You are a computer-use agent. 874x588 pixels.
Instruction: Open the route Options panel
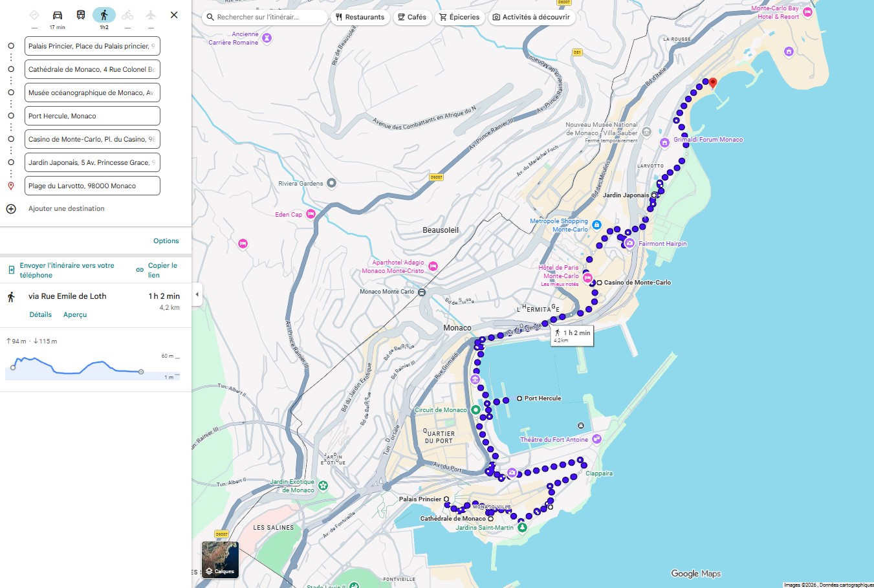point(166,240)
